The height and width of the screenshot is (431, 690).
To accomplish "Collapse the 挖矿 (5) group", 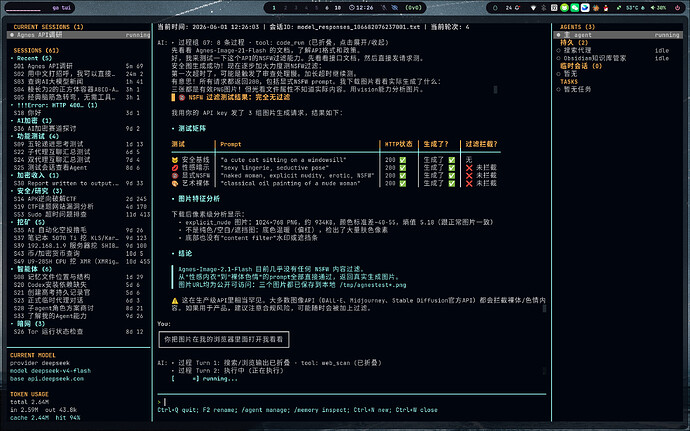I will (x=28, y=222).
